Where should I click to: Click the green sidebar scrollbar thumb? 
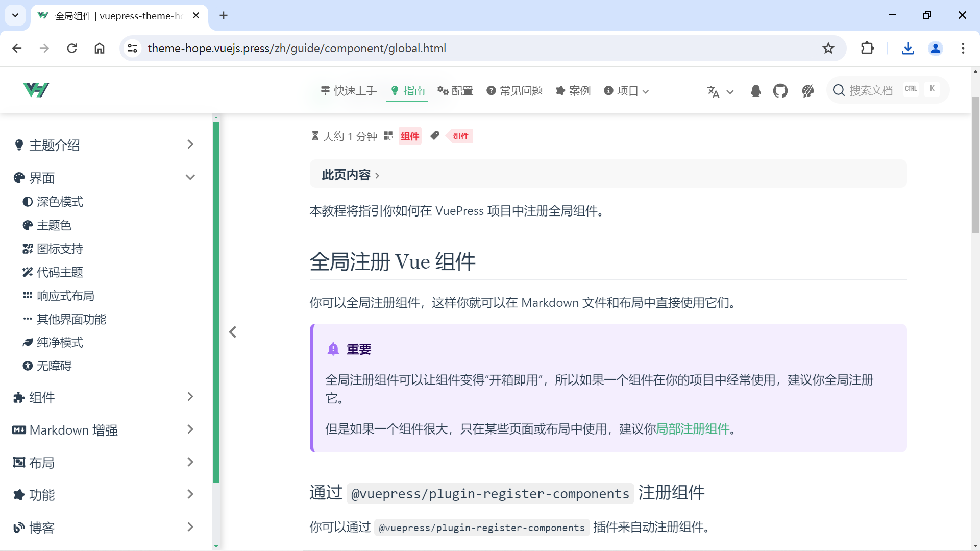coord(216,301)
